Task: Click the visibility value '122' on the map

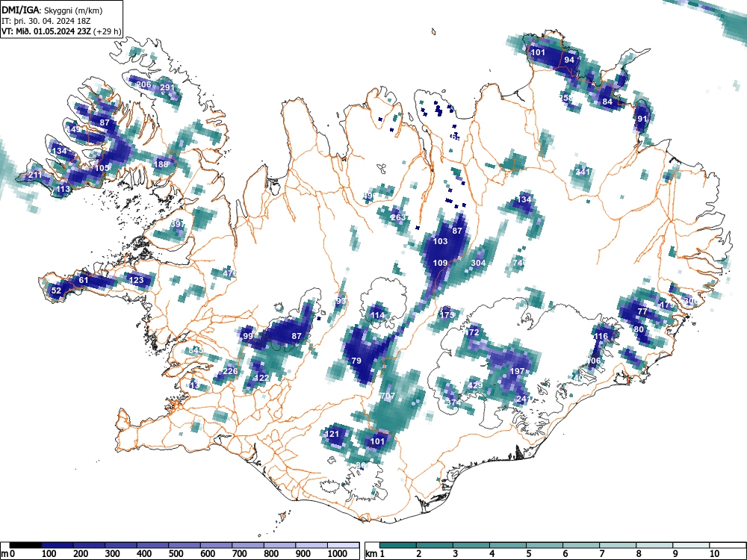Action: point(262,378)
